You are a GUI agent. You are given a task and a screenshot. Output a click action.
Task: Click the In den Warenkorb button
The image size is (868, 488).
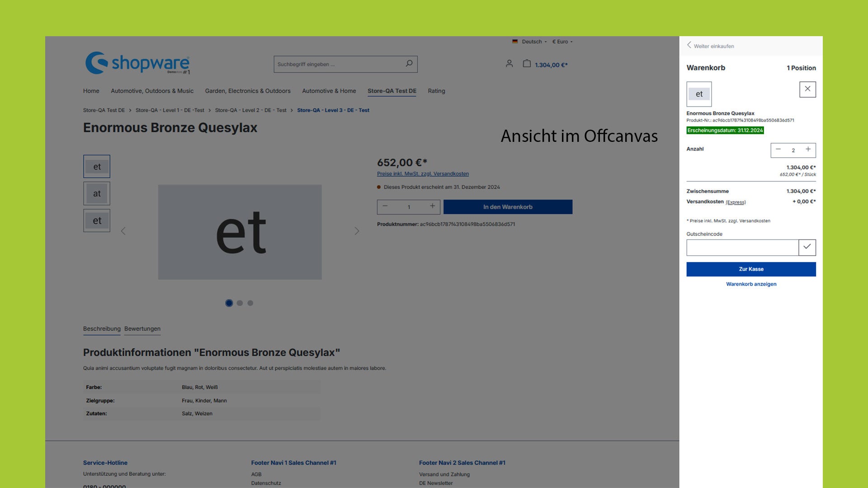pyautogui.click(x=507, y=207)
